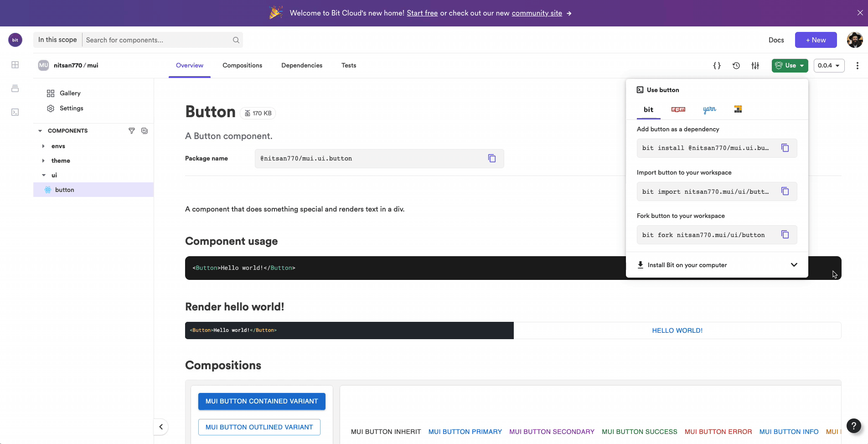The image size is (868, 444).
Task: Select the npm tab in the Use dialog
Action: coord(678,109)
